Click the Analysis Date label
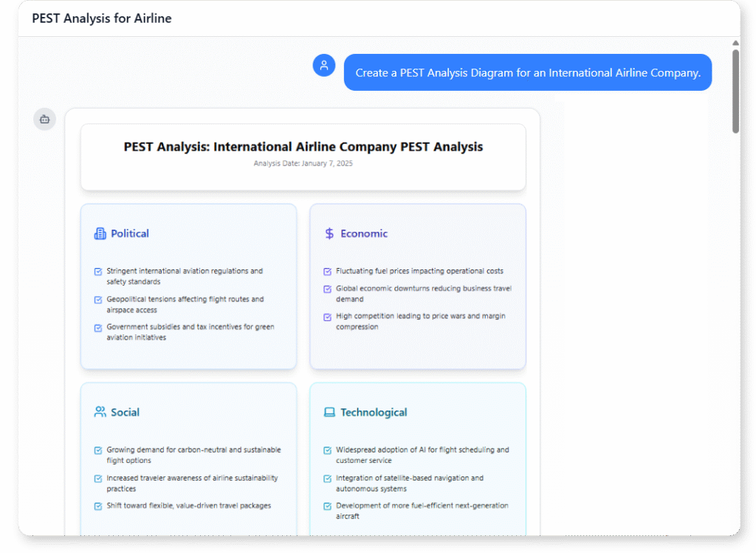756x553 pixels. [303, 163]
